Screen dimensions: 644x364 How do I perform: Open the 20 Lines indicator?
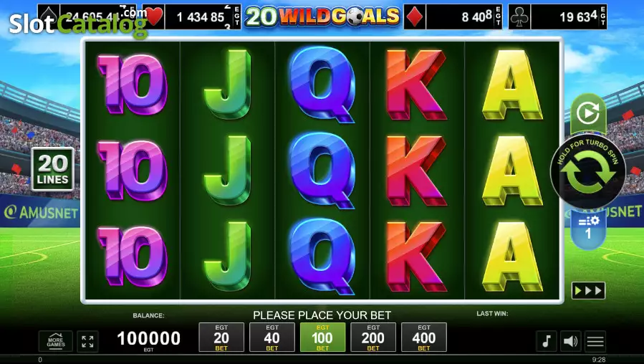tap(52, 169)
